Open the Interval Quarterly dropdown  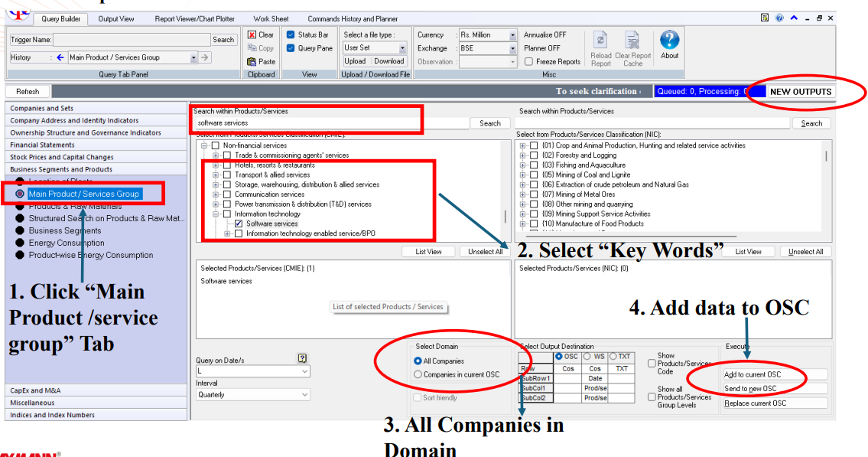coord(305,395)
